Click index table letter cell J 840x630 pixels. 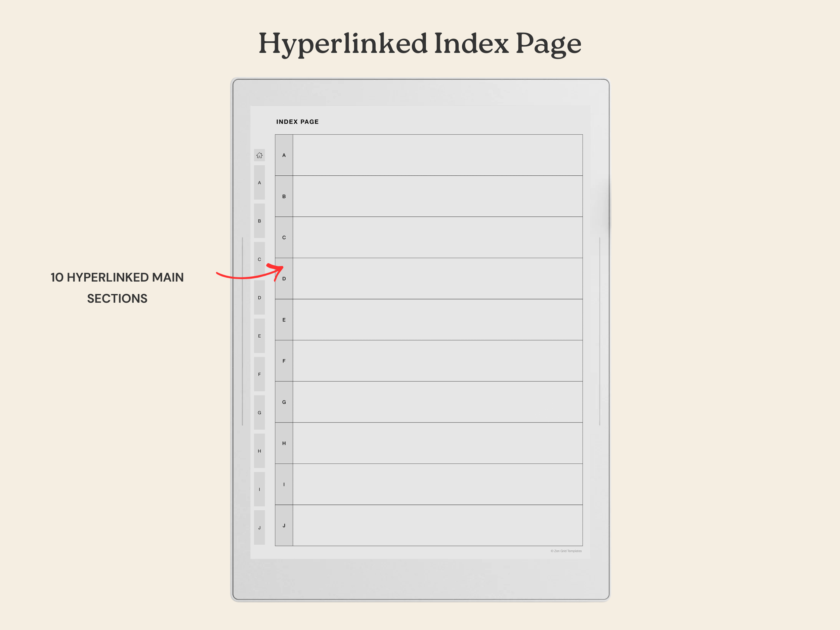(x=284, y=526)
